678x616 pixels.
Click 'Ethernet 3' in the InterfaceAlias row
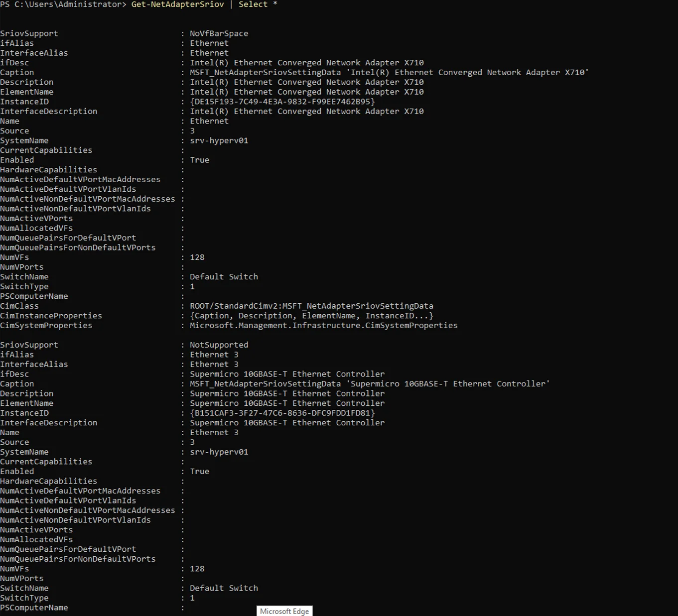[x=214, y=364]
